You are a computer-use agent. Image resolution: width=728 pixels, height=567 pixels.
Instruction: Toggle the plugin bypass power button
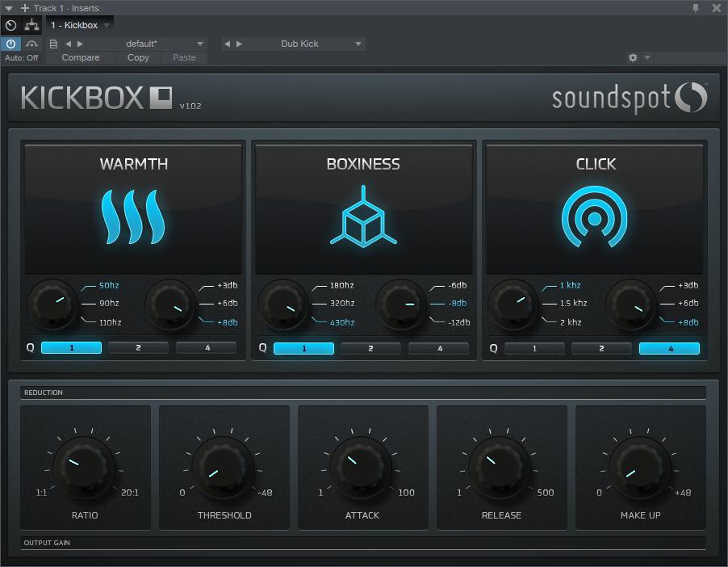pos(10,44)
